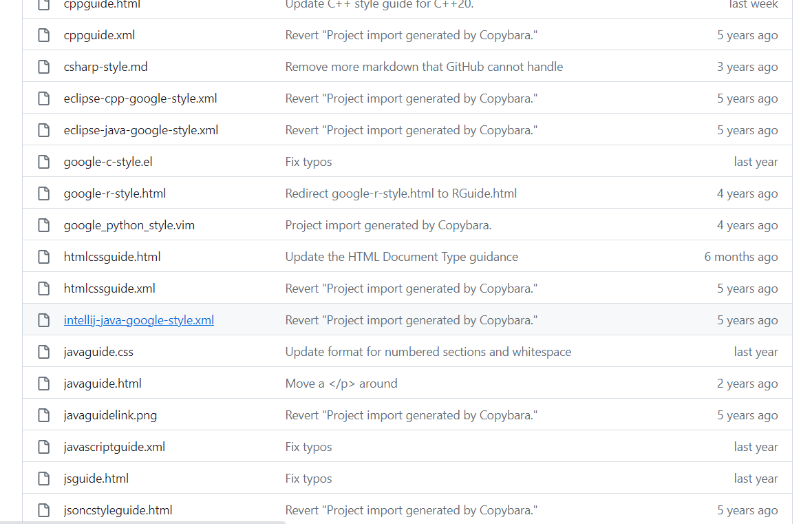
Task: Click file icon beside jsguide.html
Action: click(44, 479)
